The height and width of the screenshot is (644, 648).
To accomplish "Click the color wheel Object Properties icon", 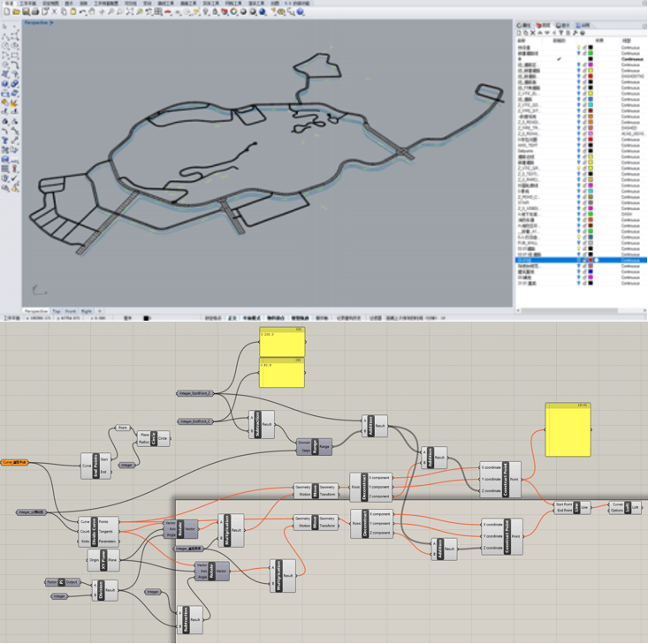I will [x=233, y=12].
